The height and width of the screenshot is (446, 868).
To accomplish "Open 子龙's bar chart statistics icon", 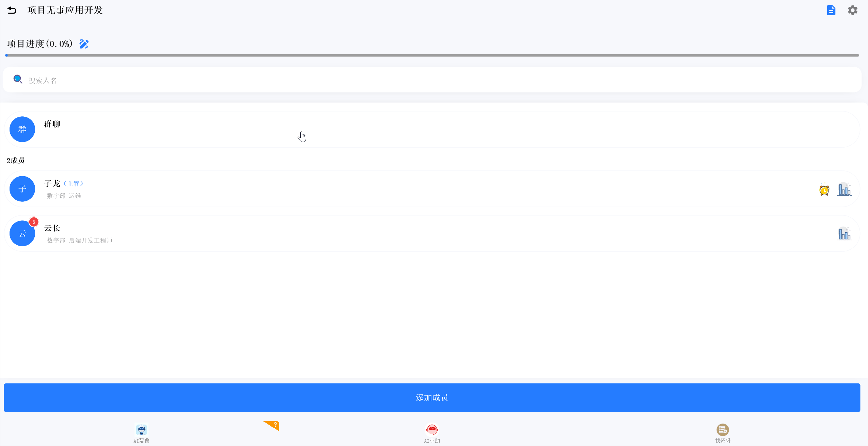I will pyautogui.click(x=845, y=189).
